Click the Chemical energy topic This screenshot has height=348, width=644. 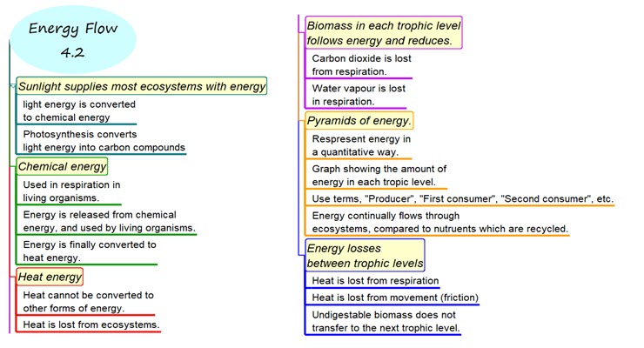click(62, 166)
